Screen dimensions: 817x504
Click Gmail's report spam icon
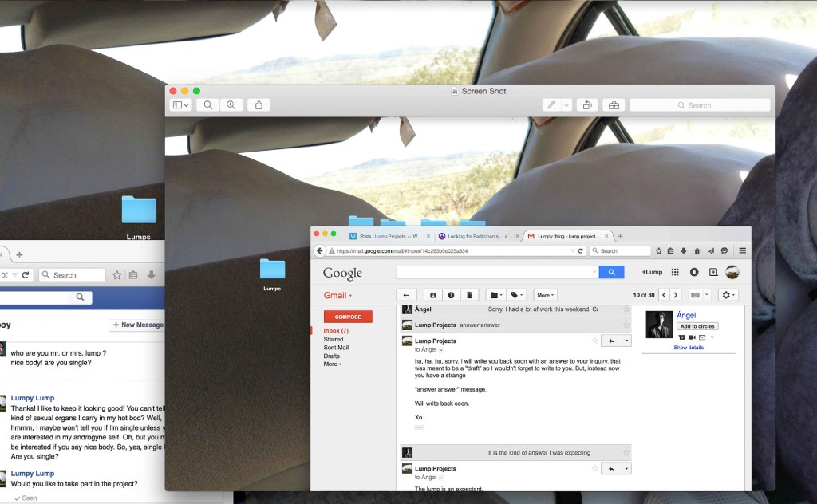[x=451, y=295]
